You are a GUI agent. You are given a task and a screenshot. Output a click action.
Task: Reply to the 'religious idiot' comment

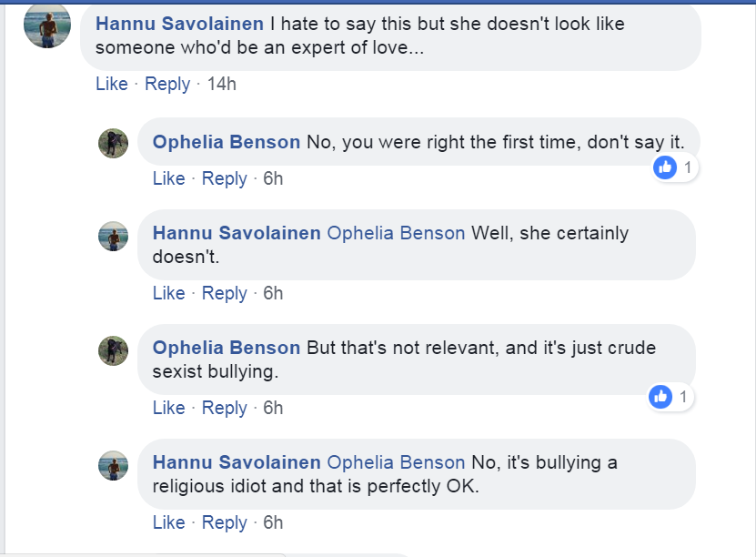(225, 522)
